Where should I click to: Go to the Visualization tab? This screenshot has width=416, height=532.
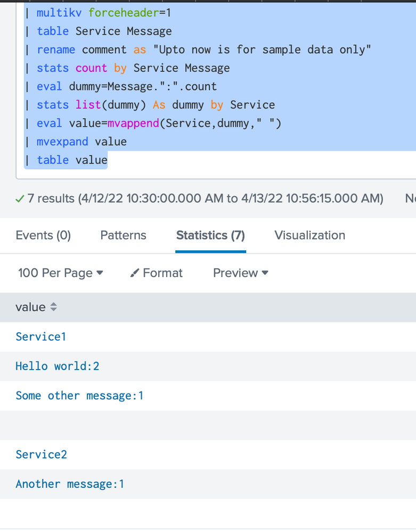click(x=309, y=235)
